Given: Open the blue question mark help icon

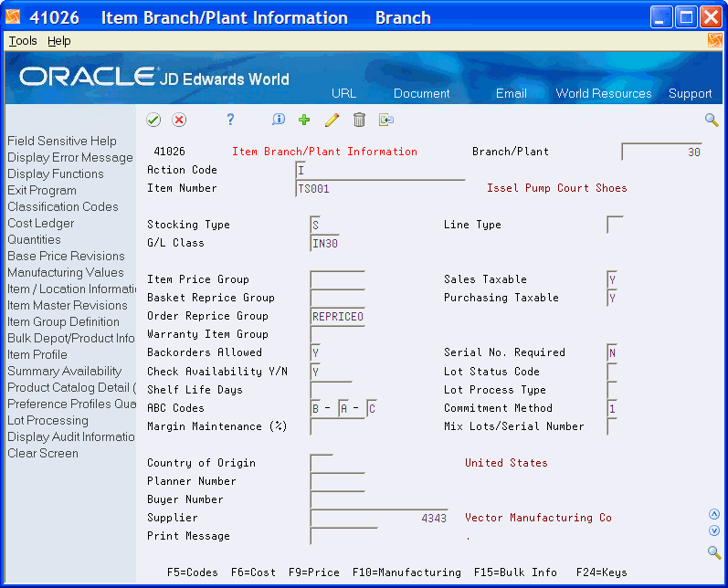Looking at the screenshot, I should (230, 120).
